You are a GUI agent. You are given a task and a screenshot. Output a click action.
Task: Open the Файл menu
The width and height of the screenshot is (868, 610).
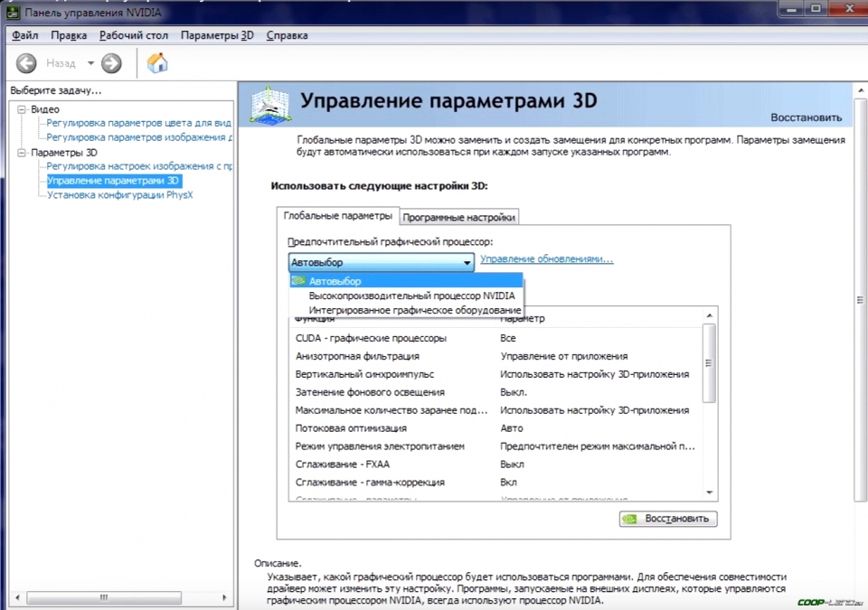coord(25,35)
